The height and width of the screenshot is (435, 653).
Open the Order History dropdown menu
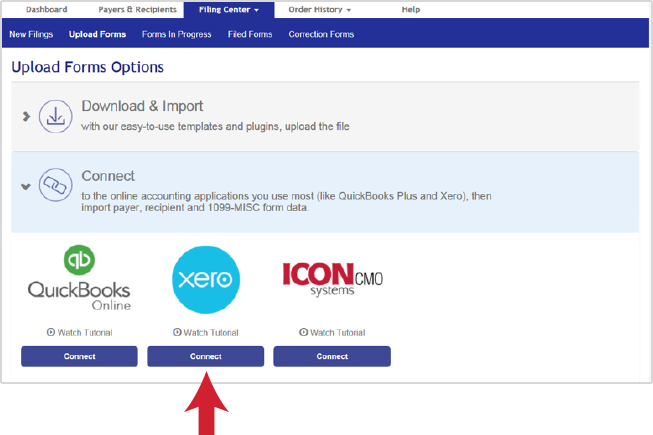(x=319, y=10)
